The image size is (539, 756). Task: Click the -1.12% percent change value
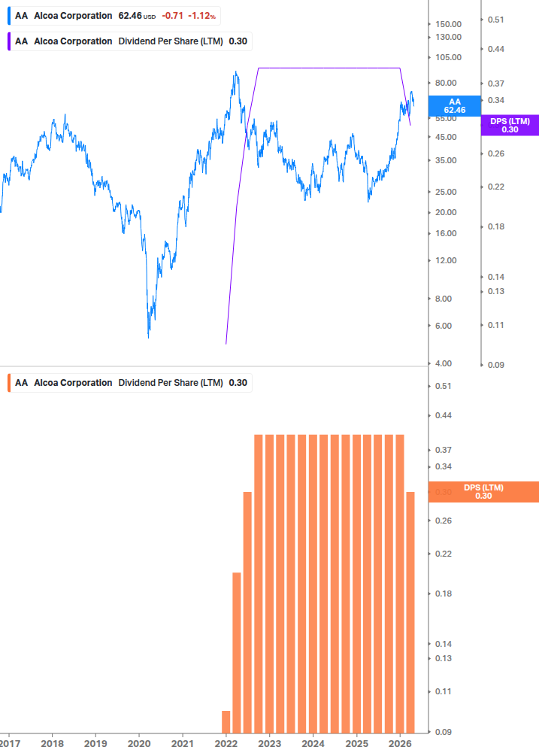(x=201, y=16)
